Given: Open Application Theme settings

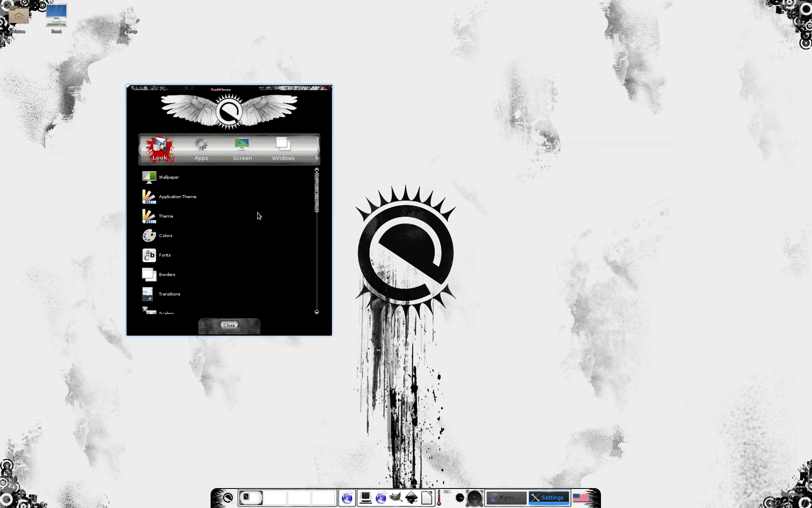Looking at the screenshot, I should tap(228, 196).
